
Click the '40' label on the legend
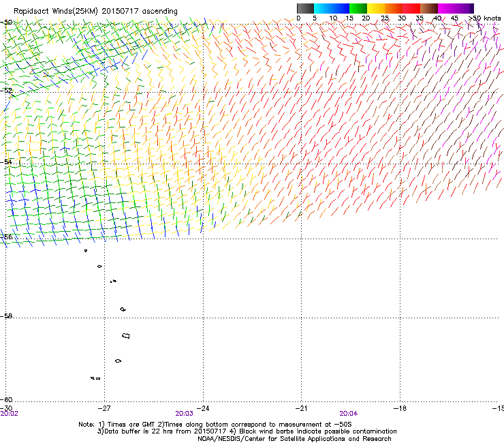point(437,18)
